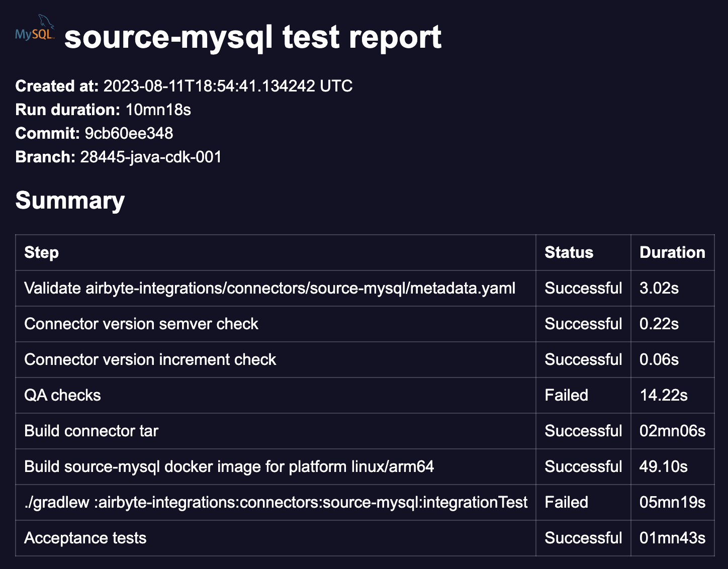The width and height of the screenshot is (728, 569).
Task: Click the Created at timestamp
Action: click(x=227, y=86)
